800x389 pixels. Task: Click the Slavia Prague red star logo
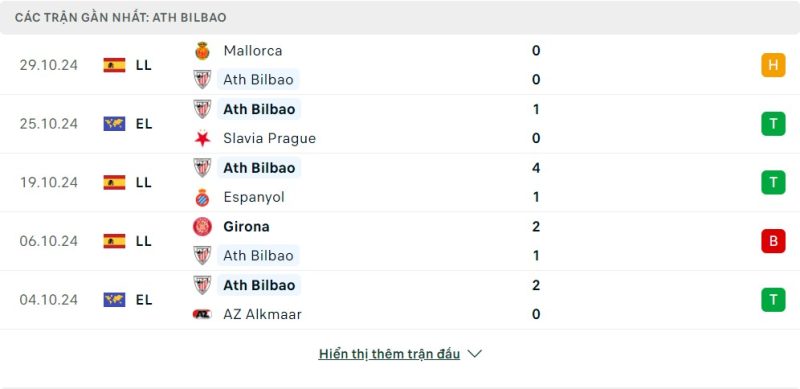(x=203, y=138)
